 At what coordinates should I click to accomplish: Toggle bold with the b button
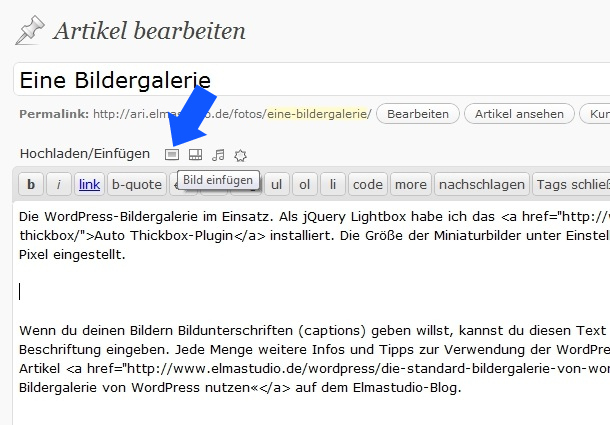[31, 184]
